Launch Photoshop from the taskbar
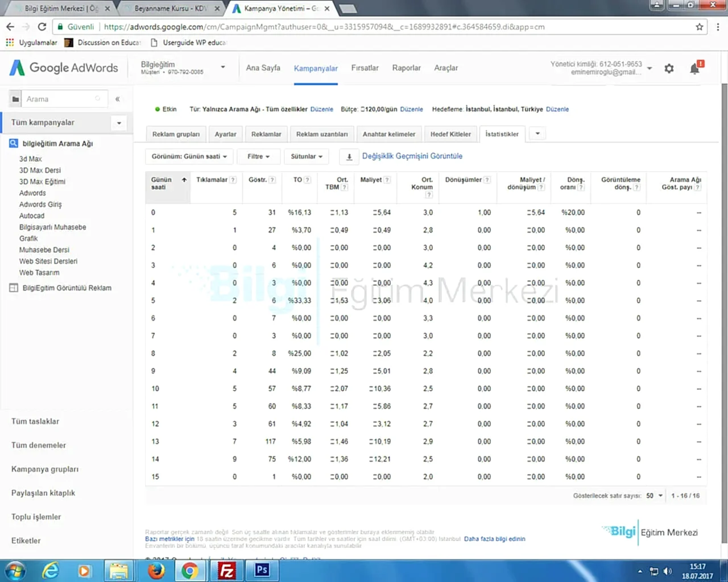Viewport: 728px width, 582px height. (262, 570)
